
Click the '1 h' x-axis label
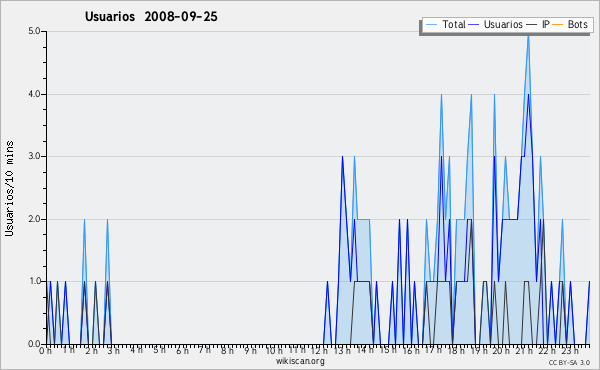click(x=68, y=350)
